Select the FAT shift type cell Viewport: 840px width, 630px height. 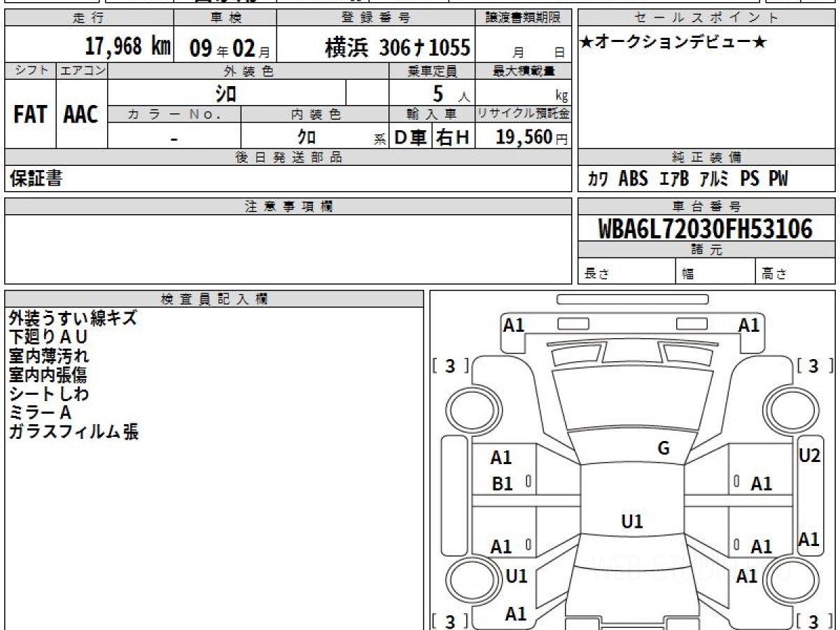pyautogui.click(x=30, y=115)
